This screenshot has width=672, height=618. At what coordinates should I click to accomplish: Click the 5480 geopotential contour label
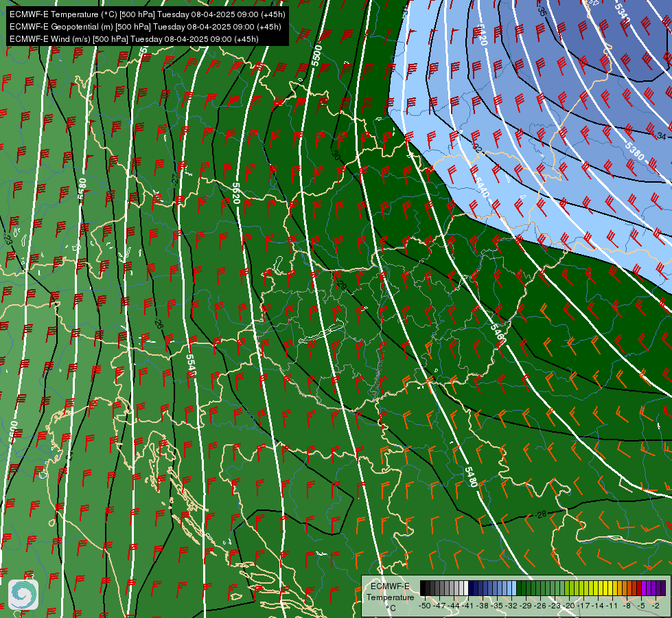tap(471, 477)
